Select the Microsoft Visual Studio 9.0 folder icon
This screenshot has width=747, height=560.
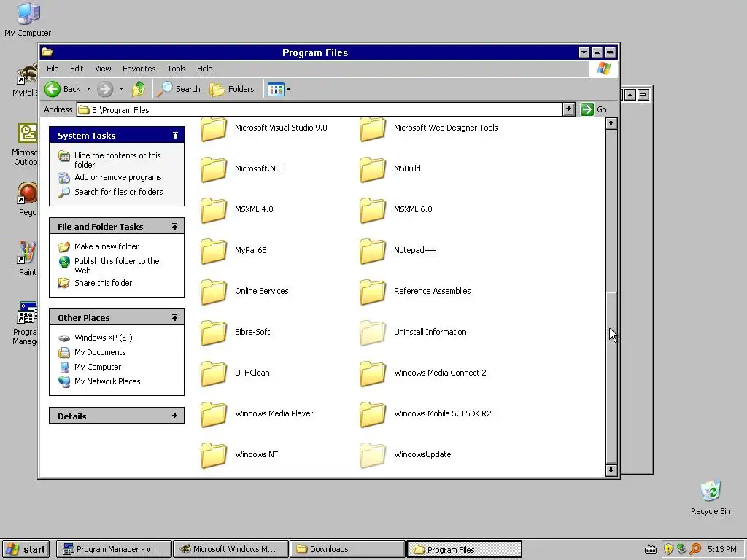click(x=214, y=129)
